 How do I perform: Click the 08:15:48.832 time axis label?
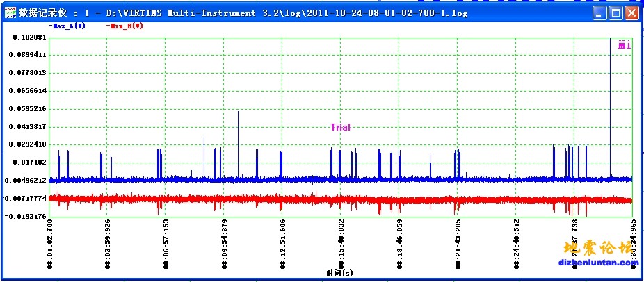click(341, 244)
